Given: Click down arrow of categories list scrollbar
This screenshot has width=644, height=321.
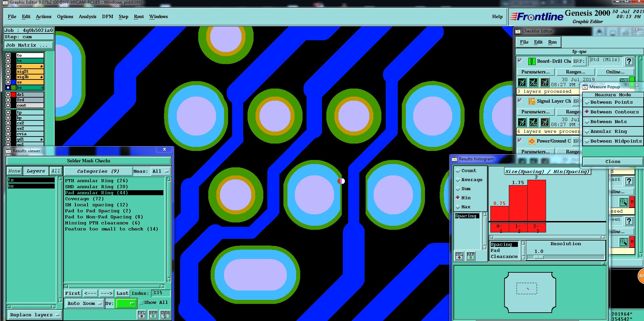Looking at the screenshot, I should (169, 280).
